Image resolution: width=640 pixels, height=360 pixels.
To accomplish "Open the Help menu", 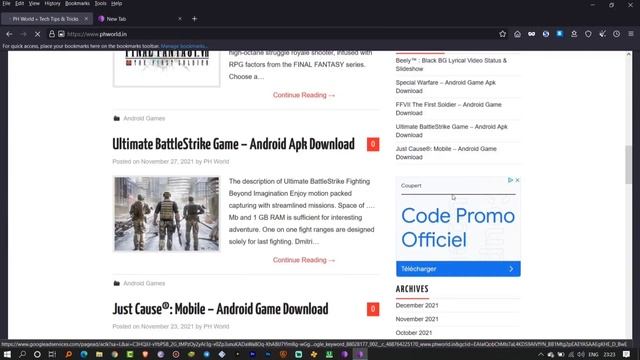I will pyautogui.click(x=116, y=3).
